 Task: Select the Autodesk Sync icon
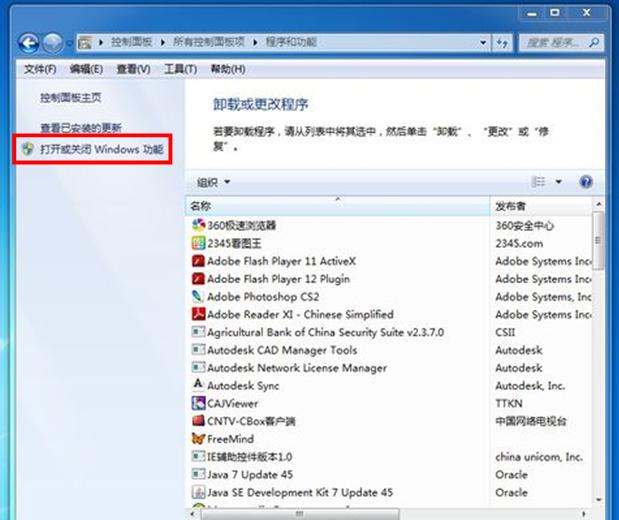pos(198,385)
